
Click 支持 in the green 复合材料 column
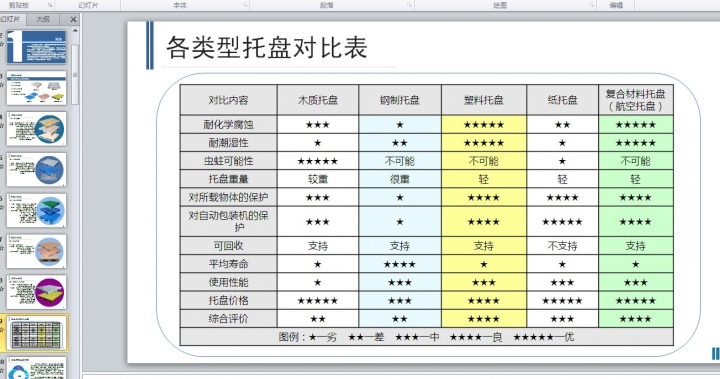tap(636, 246)
